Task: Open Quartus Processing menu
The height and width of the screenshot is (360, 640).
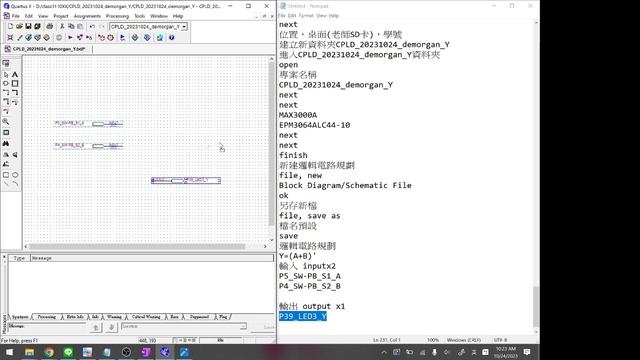Action: click(117, 16)
